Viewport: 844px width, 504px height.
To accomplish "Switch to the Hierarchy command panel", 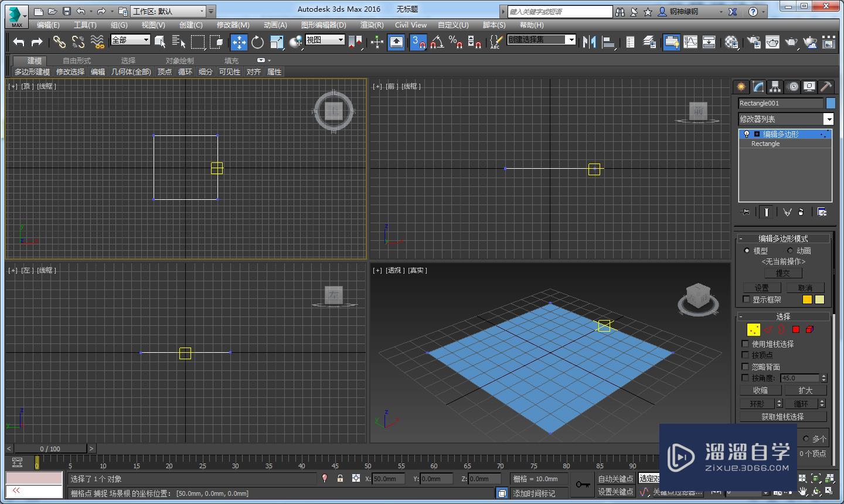I will coord(775,87).
